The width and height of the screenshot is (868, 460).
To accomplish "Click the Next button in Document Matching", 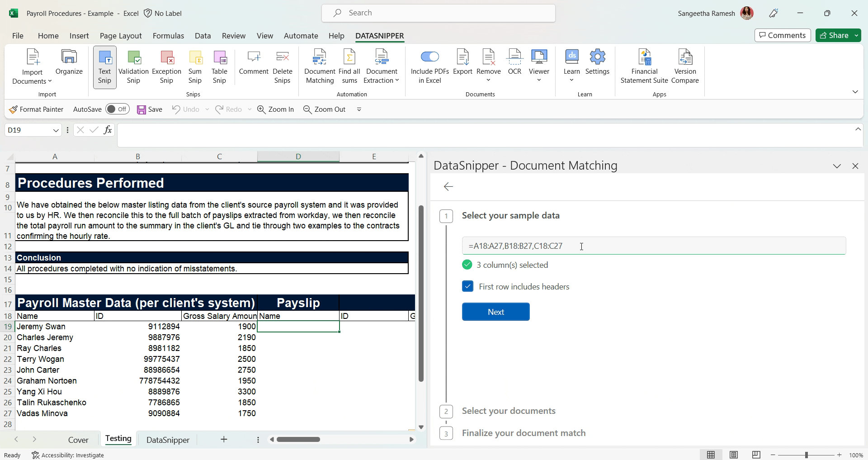I will tap(495, 312).
